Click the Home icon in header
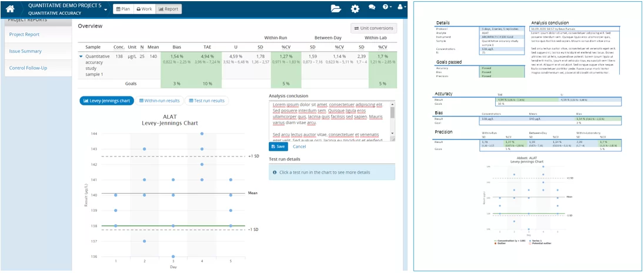This screenshot has width=644, height=273. (10, 9)
